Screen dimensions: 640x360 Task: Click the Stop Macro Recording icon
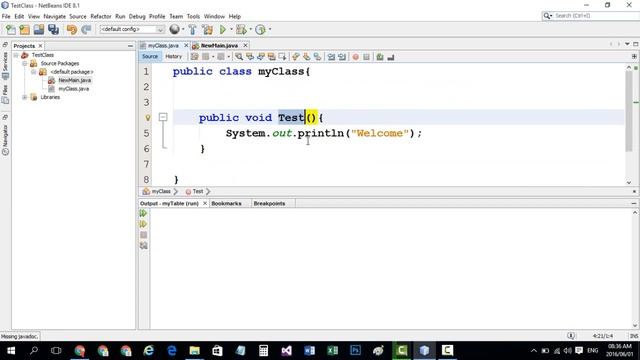tap(366, 57)
